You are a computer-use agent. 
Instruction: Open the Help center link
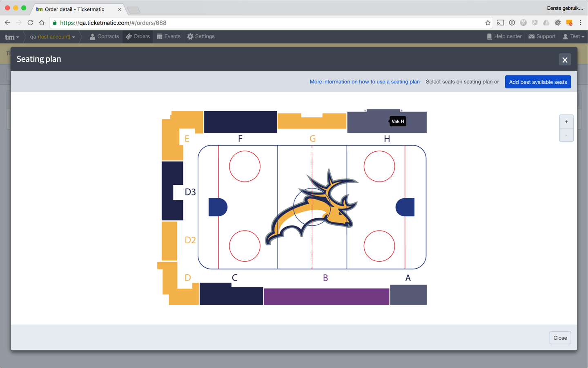504,36
